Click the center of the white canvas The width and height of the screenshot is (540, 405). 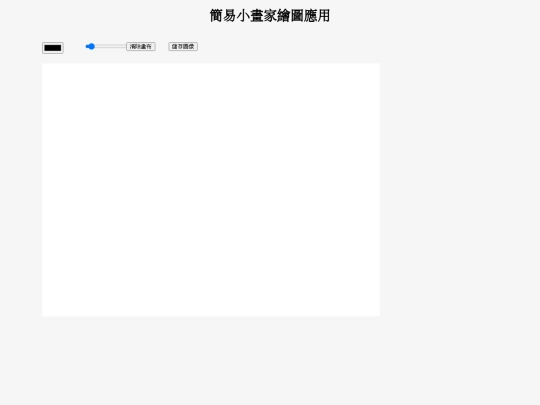211,190
